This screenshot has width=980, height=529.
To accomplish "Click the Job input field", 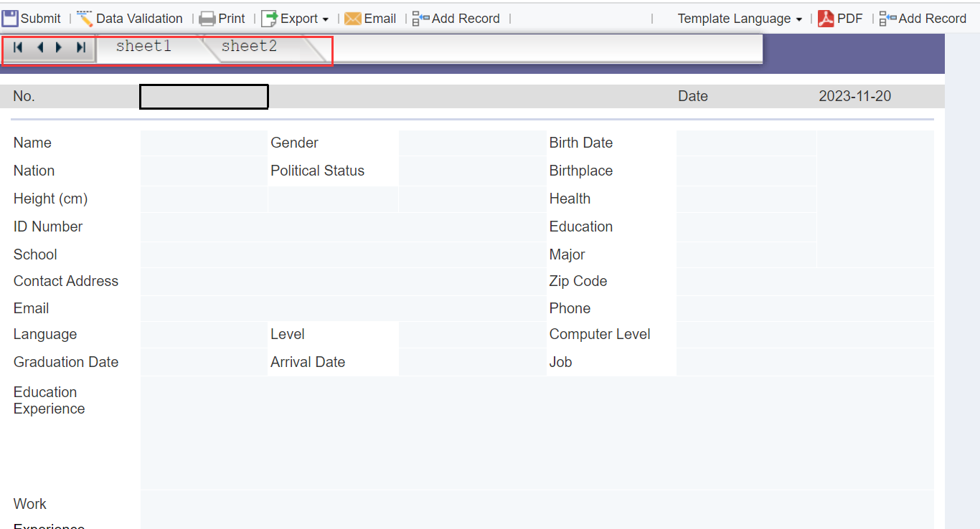I will 805,363.
